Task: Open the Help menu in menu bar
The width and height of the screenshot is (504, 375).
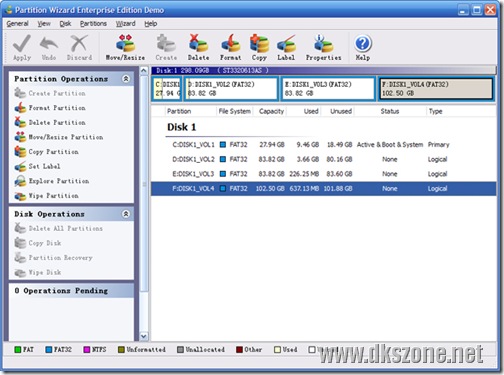Action: coord(150,24)
